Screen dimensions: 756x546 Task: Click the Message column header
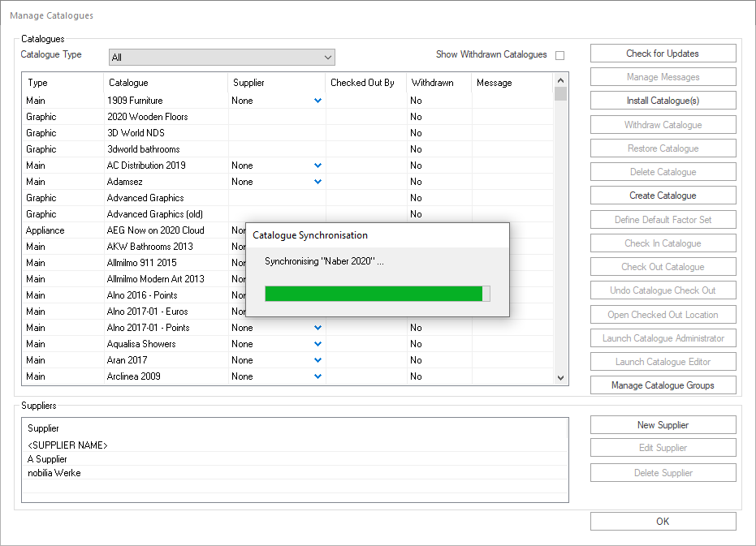512,83
